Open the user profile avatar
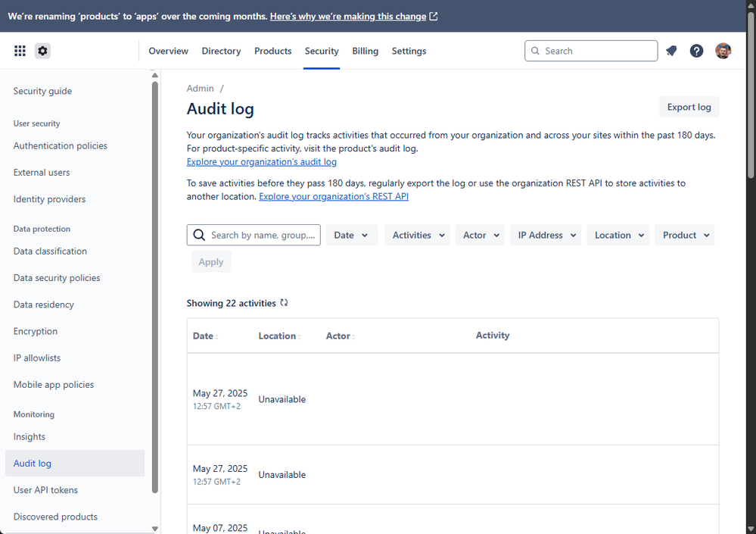 point(723,51)
